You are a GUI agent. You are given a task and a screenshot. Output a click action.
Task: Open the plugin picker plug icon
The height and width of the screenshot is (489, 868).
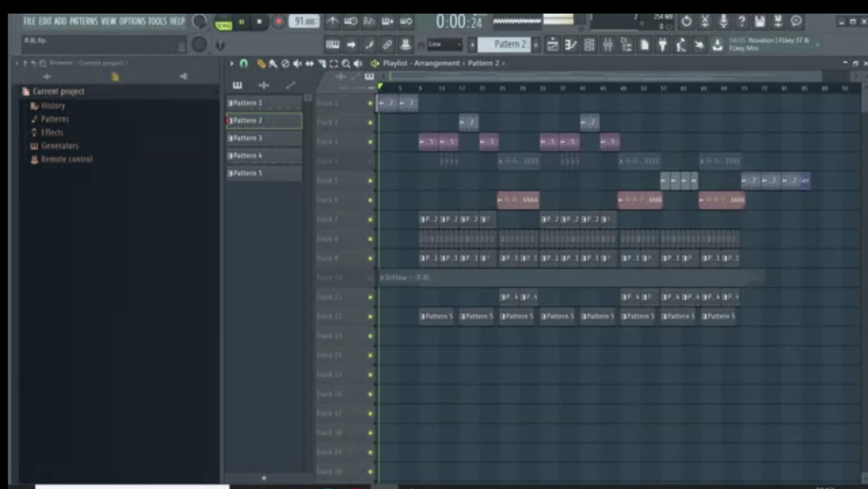[x=663, y=45]
